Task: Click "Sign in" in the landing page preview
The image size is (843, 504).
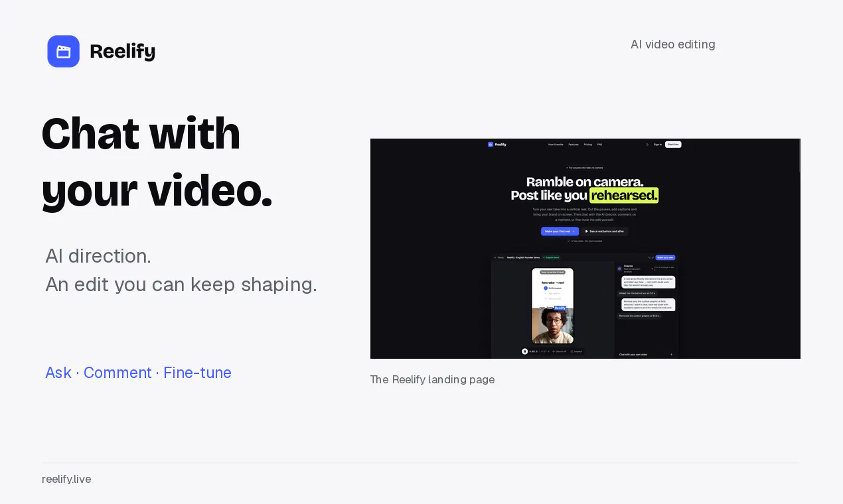Action: coord(658,144)
